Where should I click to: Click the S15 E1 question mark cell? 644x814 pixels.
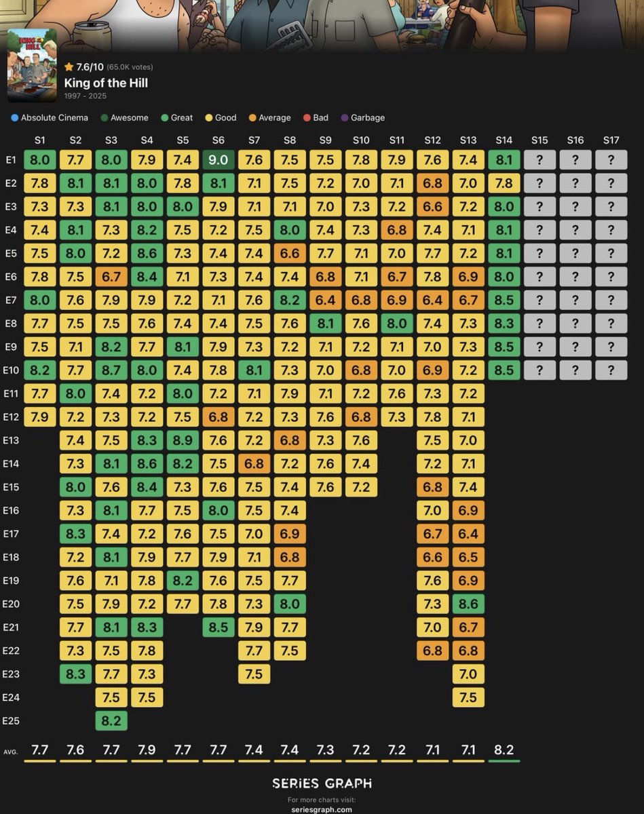(539, 160)
